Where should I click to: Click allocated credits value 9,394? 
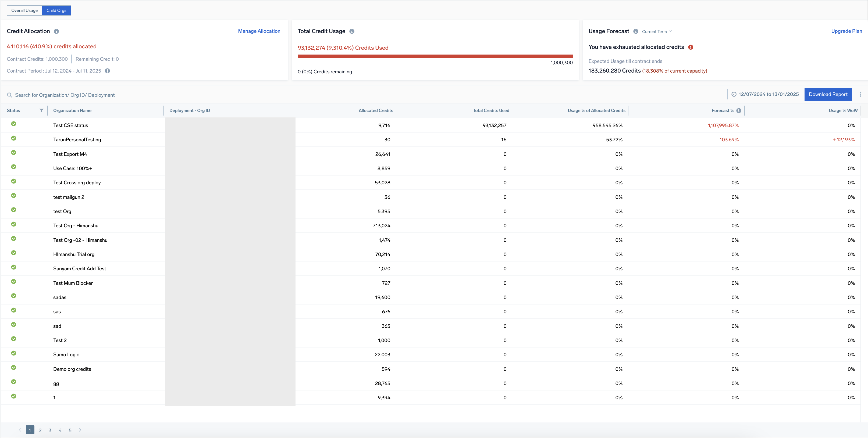(x=384, y=398)
